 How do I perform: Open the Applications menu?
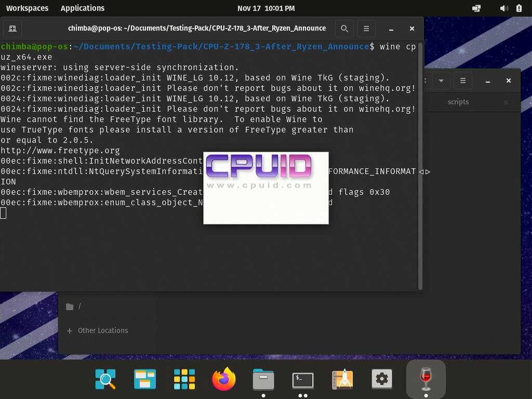click(x=83, y=8)
